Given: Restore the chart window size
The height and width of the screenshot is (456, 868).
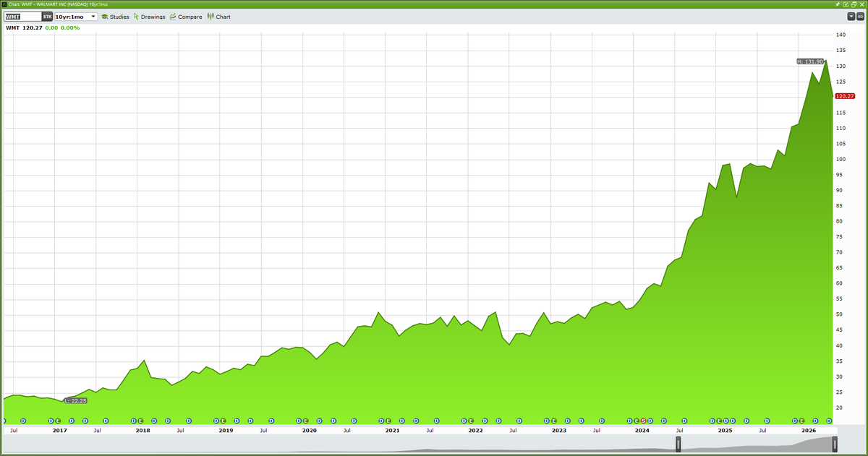Looking at the screenshot, I should pos(854,4).
